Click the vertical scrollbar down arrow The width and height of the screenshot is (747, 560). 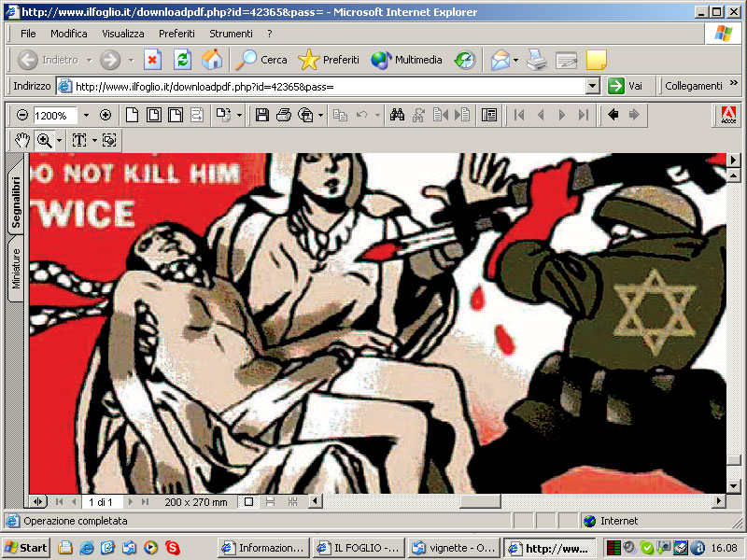pos(733,486)
